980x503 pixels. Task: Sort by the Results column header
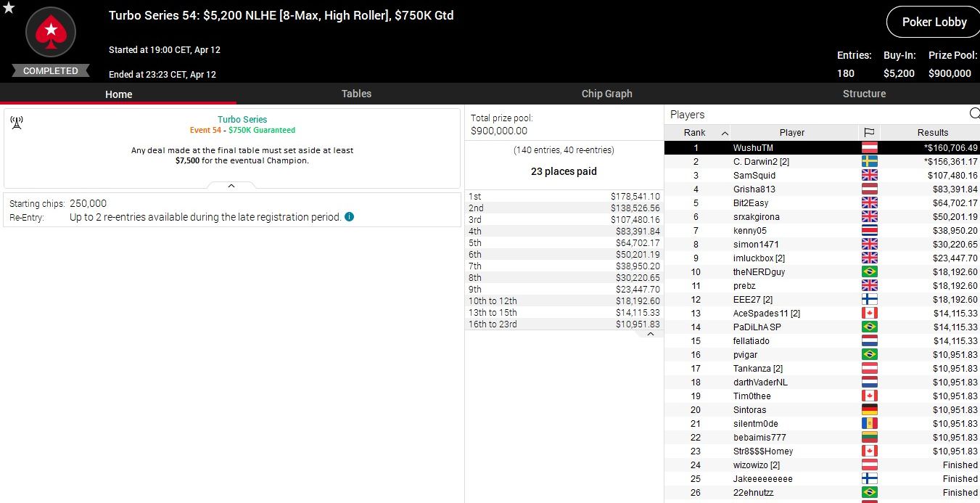[x=932, y=133]
